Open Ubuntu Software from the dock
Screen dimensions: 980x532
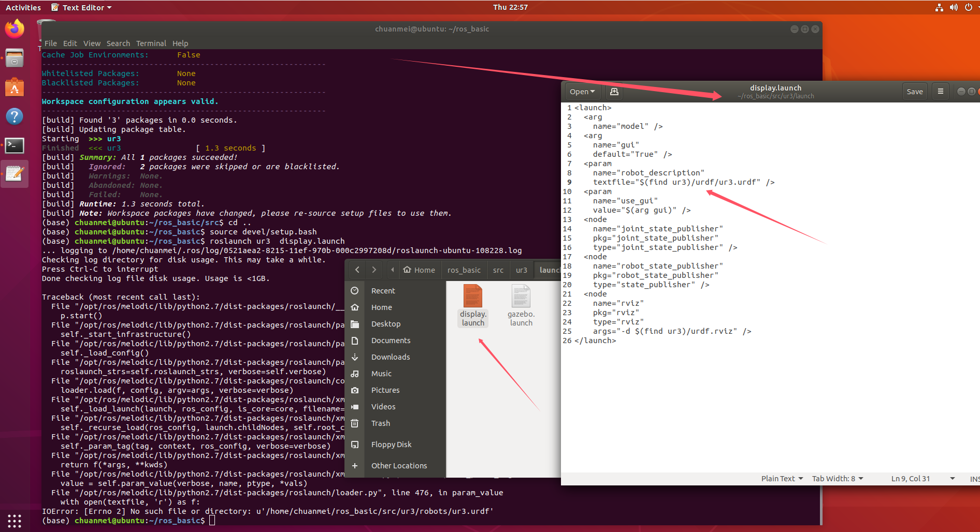[x=14, y=87]
